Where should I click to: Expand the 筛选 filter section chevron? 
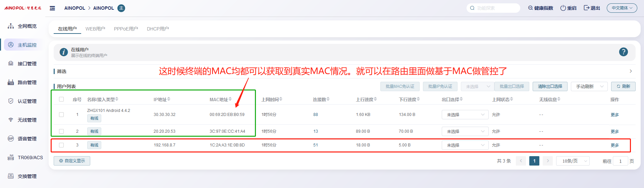[631, 71]
